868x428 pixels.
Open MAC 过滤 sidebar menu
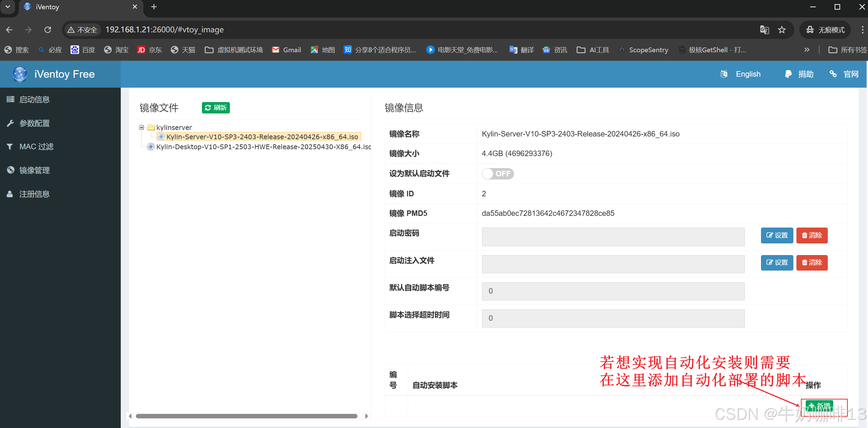pos(36,147)
